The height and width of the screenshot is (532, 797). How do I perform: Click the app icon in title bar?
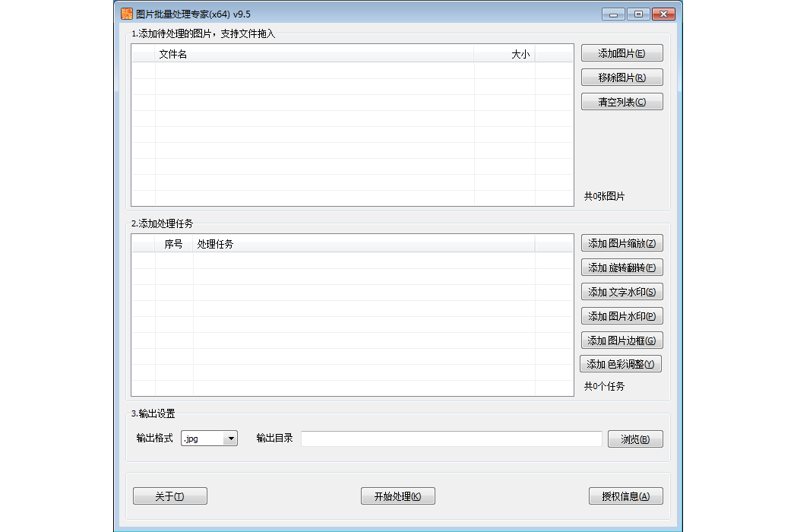click(127, 14)
